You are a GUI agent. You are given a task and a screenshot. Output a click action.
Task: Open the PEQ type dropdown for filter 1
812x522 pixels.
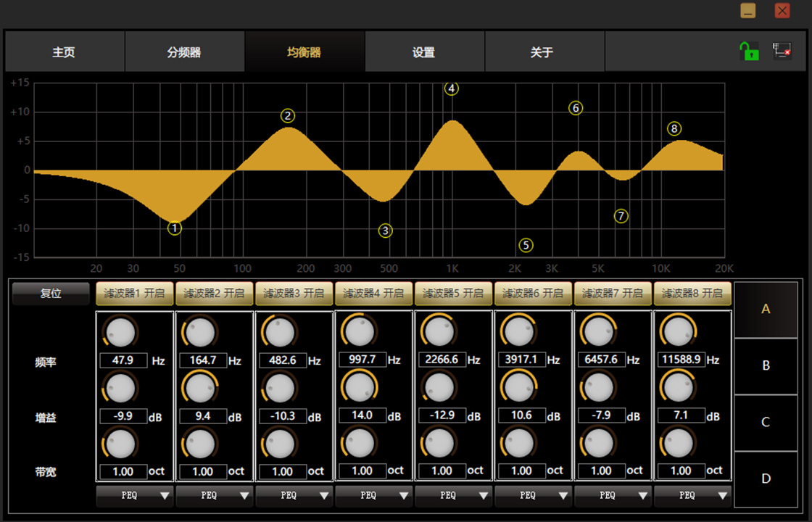click(x=135, y=496)
